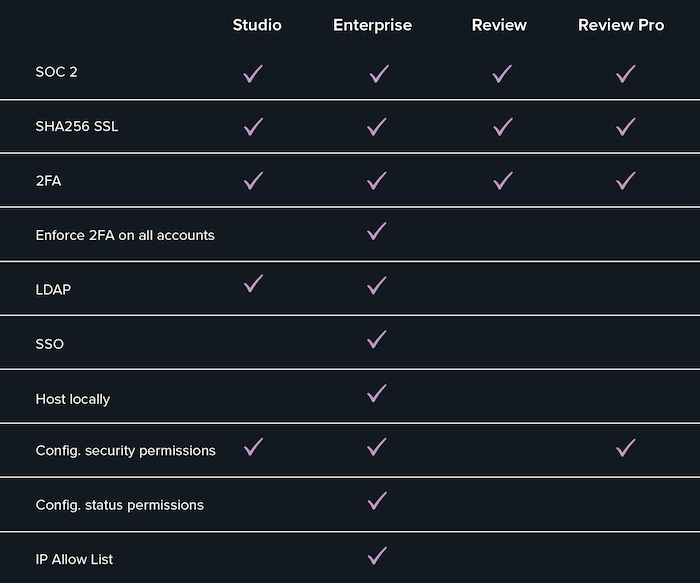Select the IP Allow List row label
The image size is (700, 583).
(74, 559)
